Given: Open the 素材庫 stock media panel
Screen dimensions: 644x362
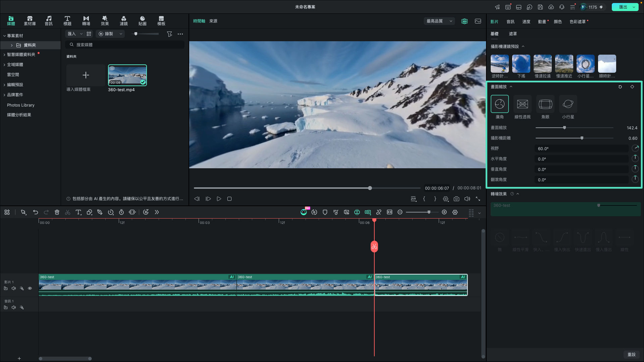Looking at the screenshot, I should click(x=30, y=21).
